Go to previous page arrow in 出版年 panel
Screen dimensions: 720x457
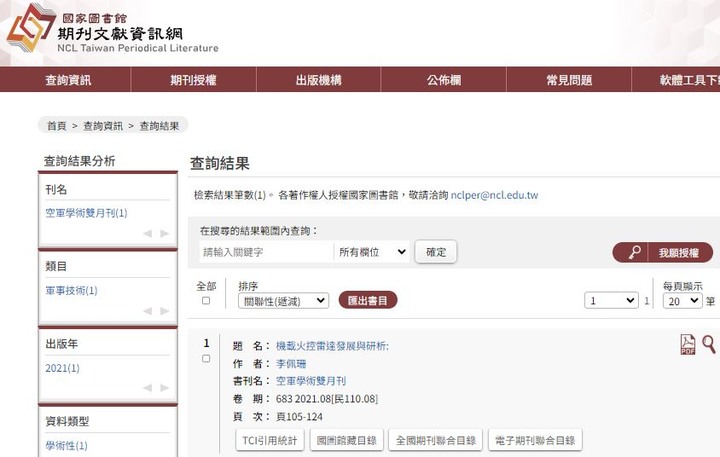click(147, 388)
